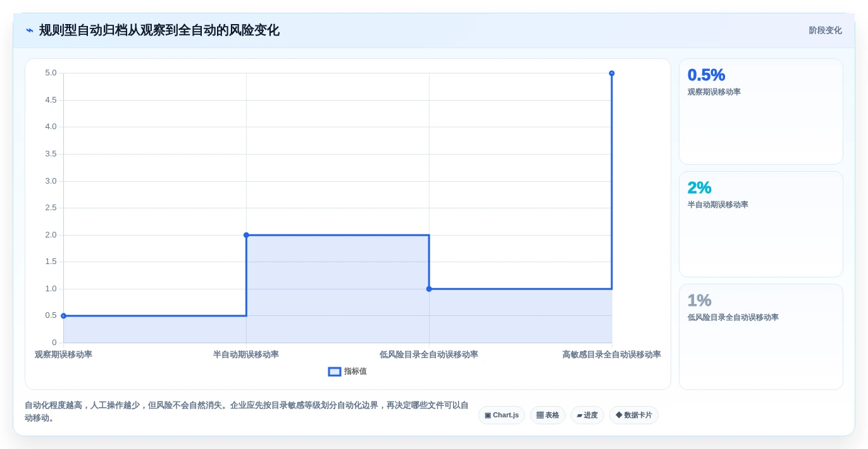This screenshot has width=868, height=449.
Task: Select the 进度 tag chip
Action: pyautogui.click(x=587, y=415)
